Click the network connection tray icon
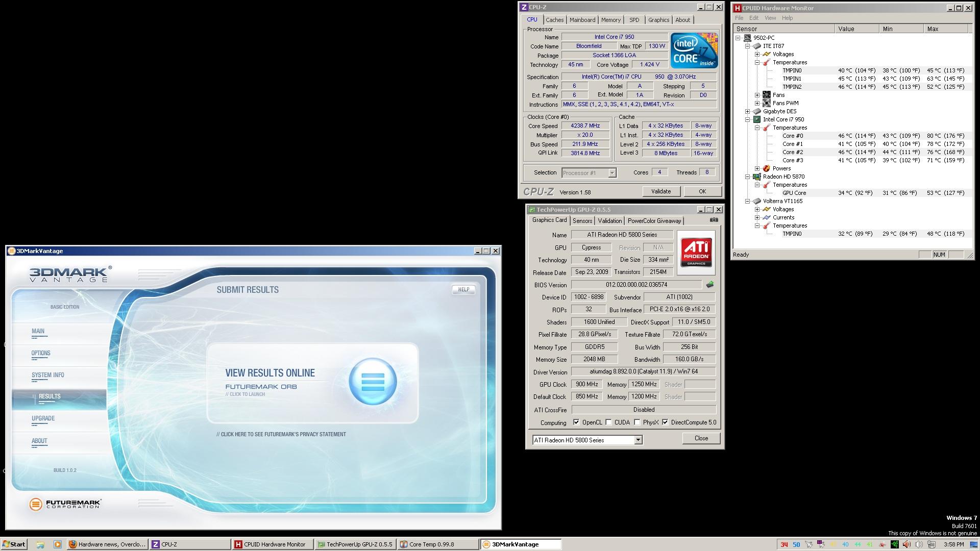980x551 pixels. (931, 544)
